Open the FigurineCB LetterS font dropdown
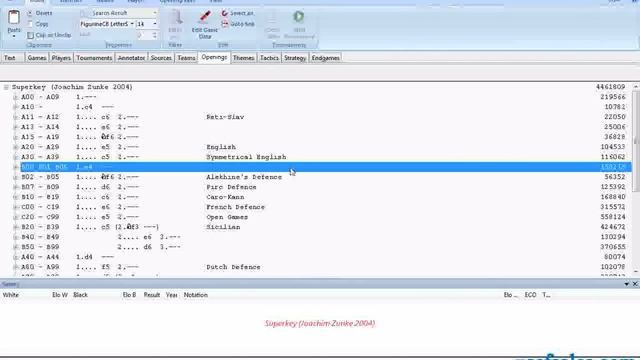Viewport: 640px width, 360px height. point(132,24)
